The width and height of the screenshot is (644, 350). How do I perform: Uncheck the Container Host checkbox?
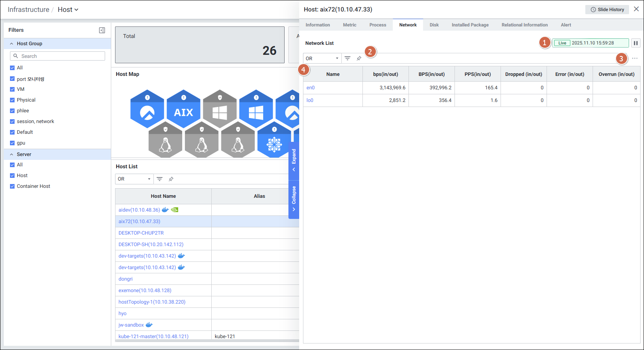point(12,186)
